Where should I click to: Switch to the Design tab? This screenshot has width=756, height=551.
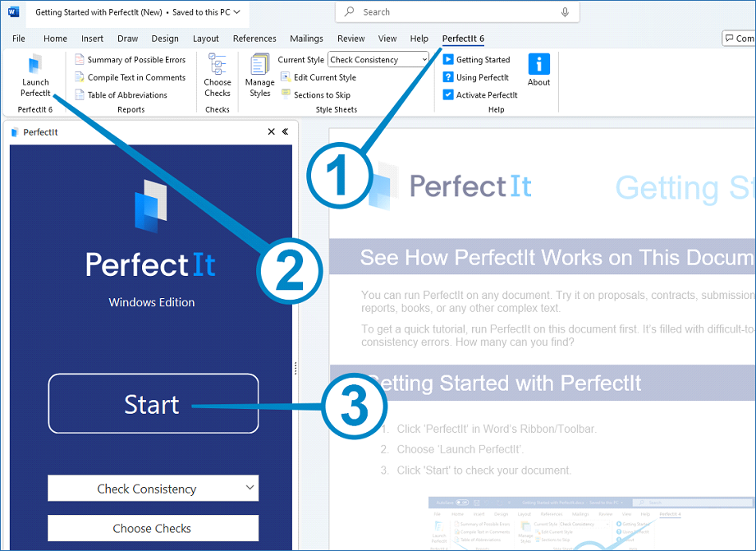tap(165, 39)
